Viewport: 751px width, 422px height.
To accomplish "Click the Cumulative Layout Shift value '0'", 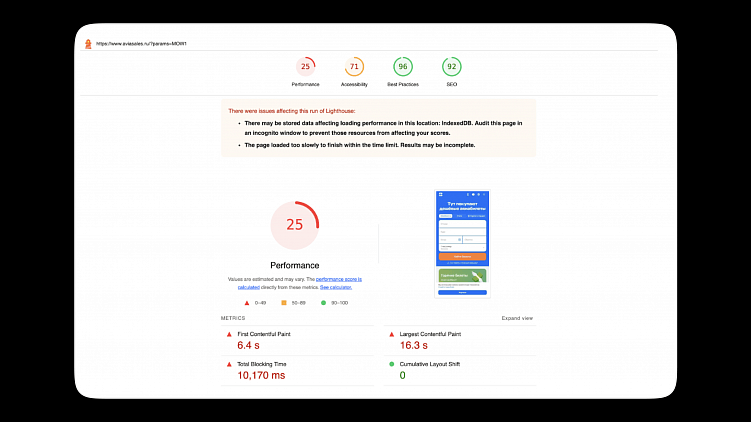I will [x=402, y=376].
